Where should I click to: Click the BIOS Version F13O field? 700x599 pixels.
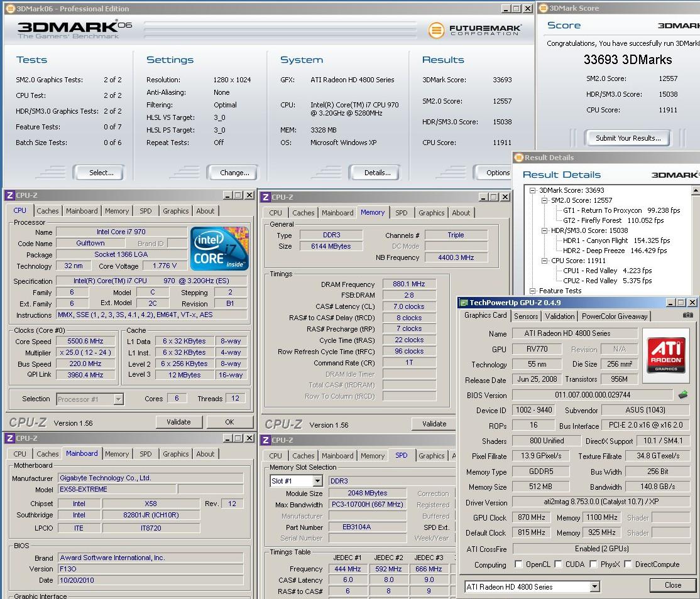click(x=150, y=569)
